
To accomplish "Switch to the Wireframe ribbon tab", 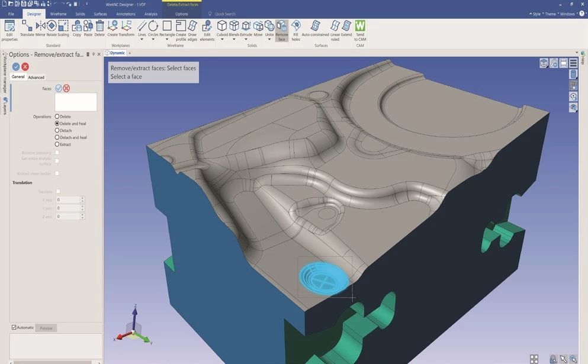I will coord(58,14).
